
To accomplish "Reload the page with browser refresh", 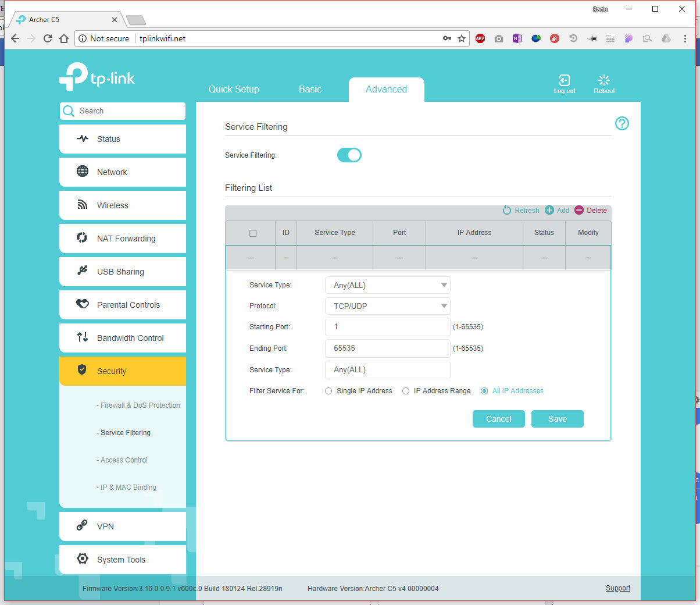I will coord(48,38).
